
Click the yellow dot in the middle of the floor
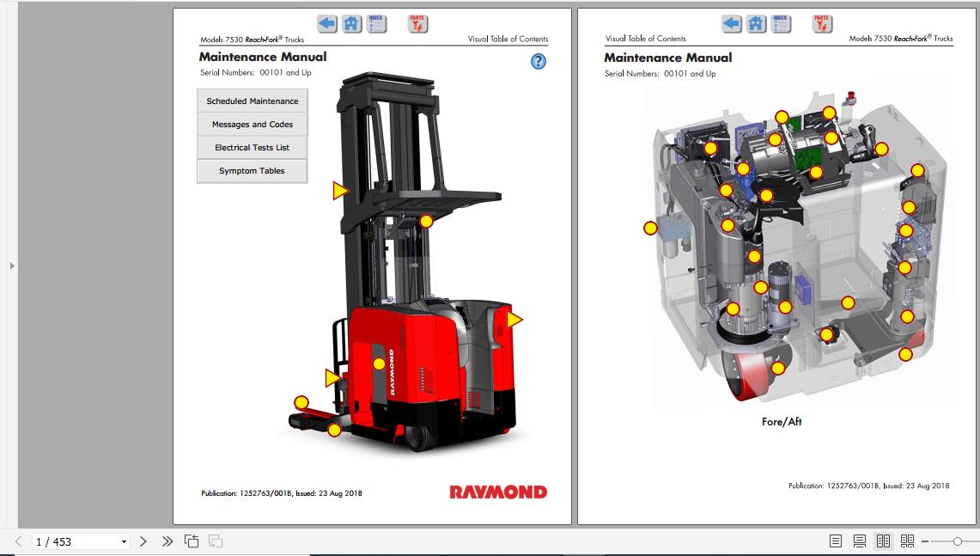pos(848,302)
